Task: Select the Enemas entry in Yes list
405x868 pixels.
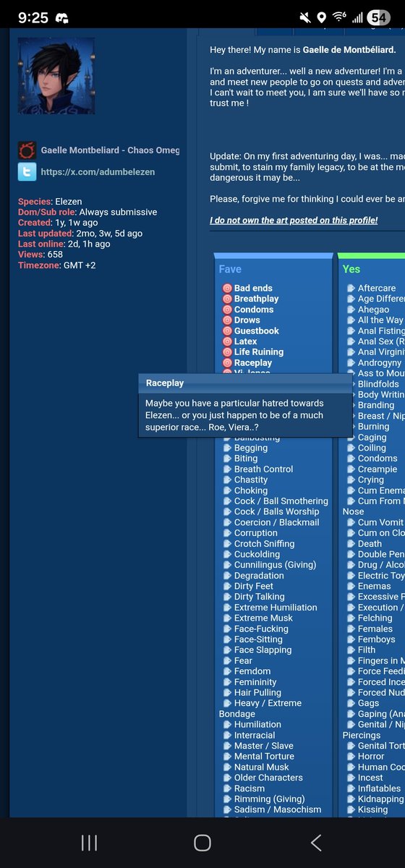Action: pos(374,586)
